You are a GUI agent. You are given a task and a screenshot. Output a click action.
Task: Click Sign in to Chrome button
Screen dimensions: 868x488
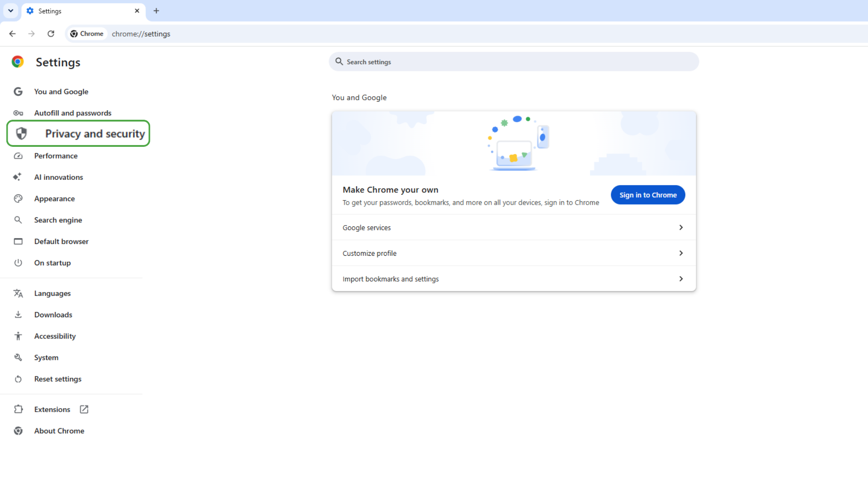[648, 195]
